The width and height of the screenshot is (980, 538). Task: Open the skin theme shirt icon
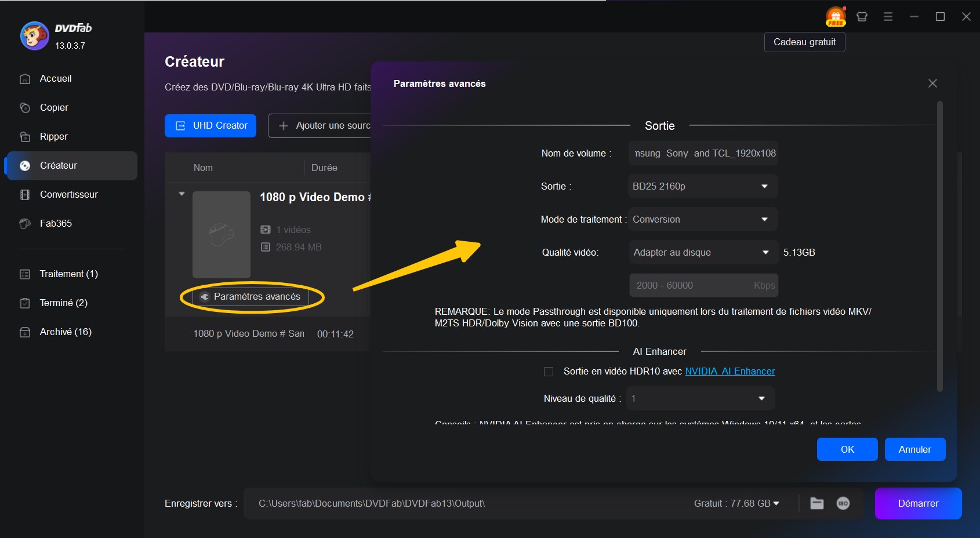click(x=862, y=17)
